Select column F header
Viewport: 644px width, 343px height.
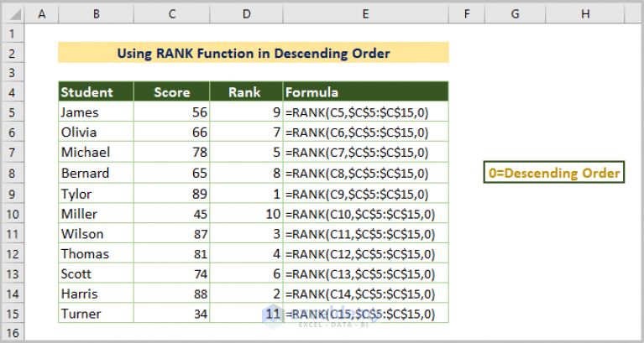point(467,14)
